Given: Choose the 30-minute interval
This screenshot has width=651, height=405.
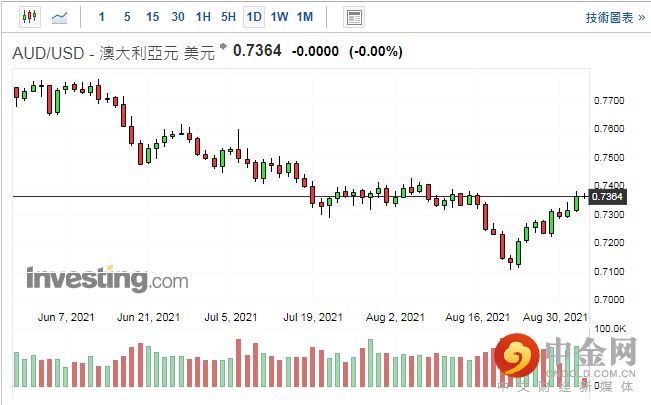Looking at the screenshot, I should click(178, 17).
